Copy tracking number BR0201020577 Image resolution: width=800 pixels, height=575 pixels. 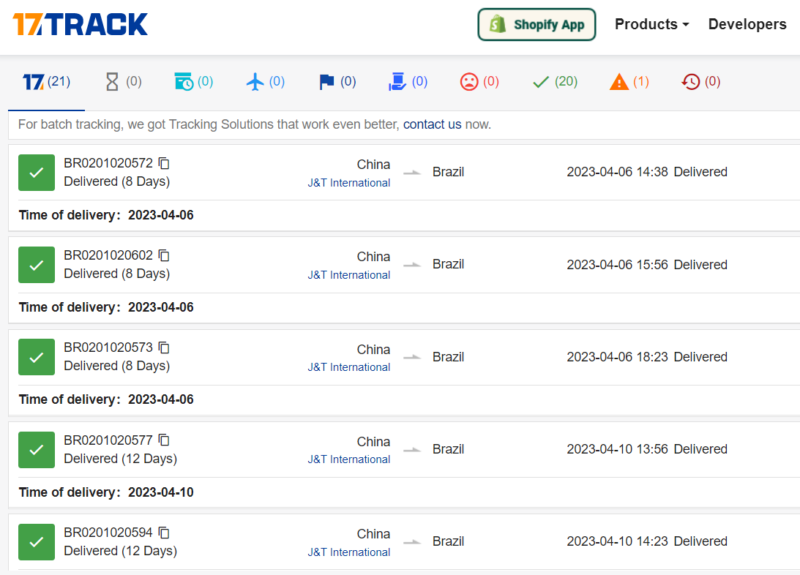tap(164, 439)
